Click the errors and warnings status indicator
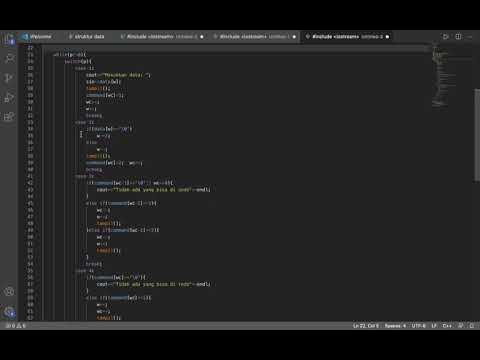480x360 pixels. pos(15,326)
